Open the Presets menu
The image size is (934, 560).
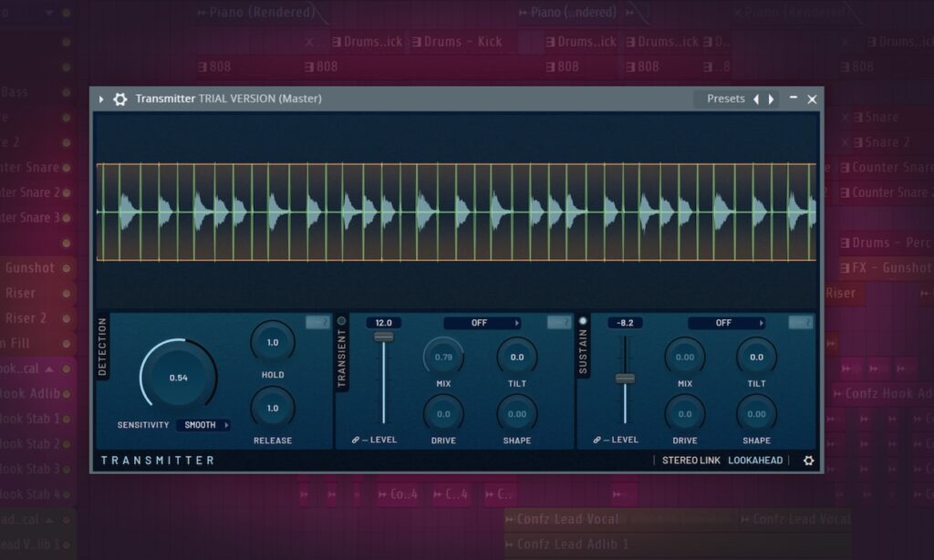725,99
